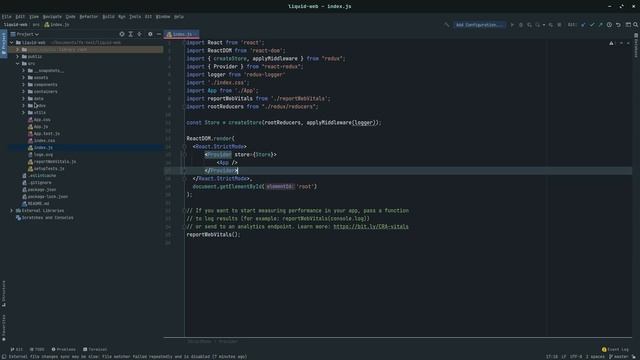The height and width of the screenshot is (360, 640).
Task: Open the TODO tool window at bottom
Action: coord(37,349)
